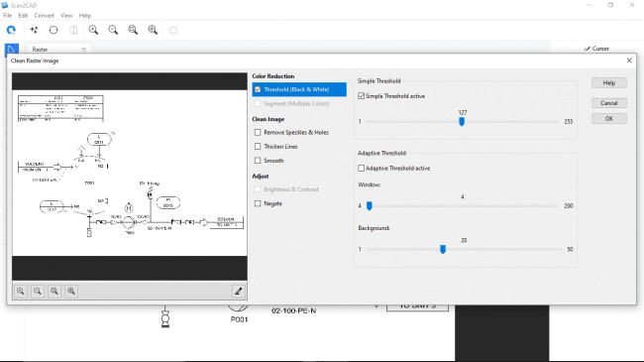Enable the Thicken Lines option
The image size is (644, 362).
258,147
